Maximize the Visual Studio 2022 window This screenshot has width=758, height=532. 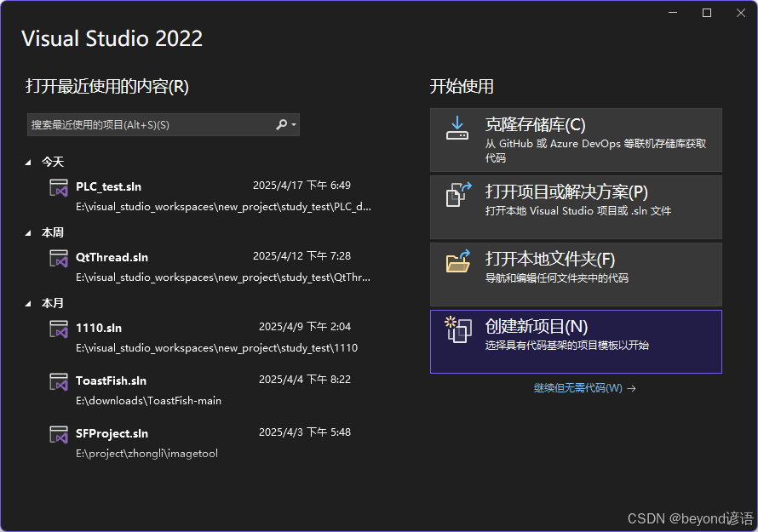coord(707,13)
